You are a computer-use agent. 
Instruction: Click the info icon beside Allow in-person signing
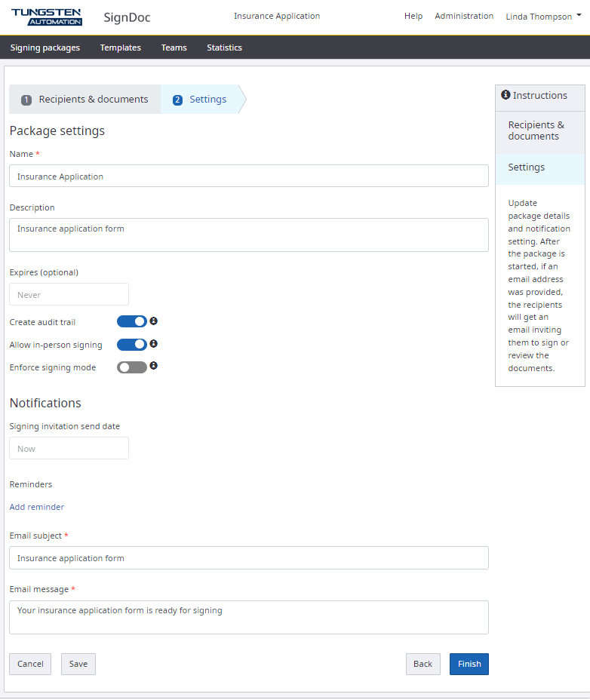[x=153, y=343]
